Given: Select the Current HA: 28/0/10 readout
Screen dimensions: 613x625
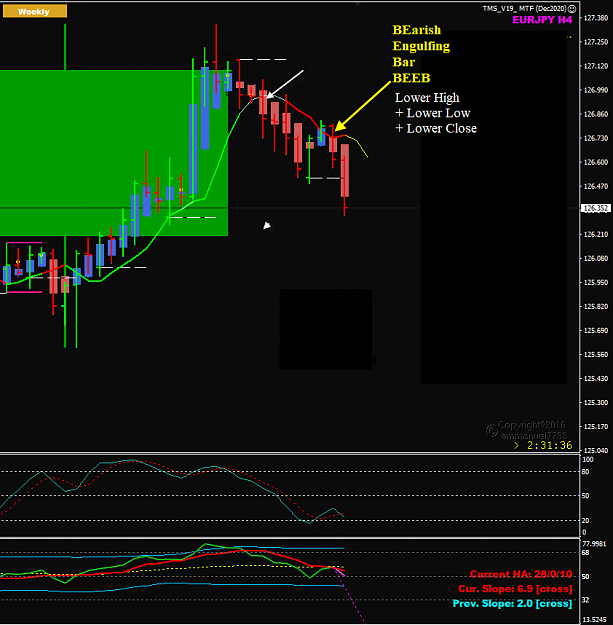Looking at the screenshot, I should point(521,574).
